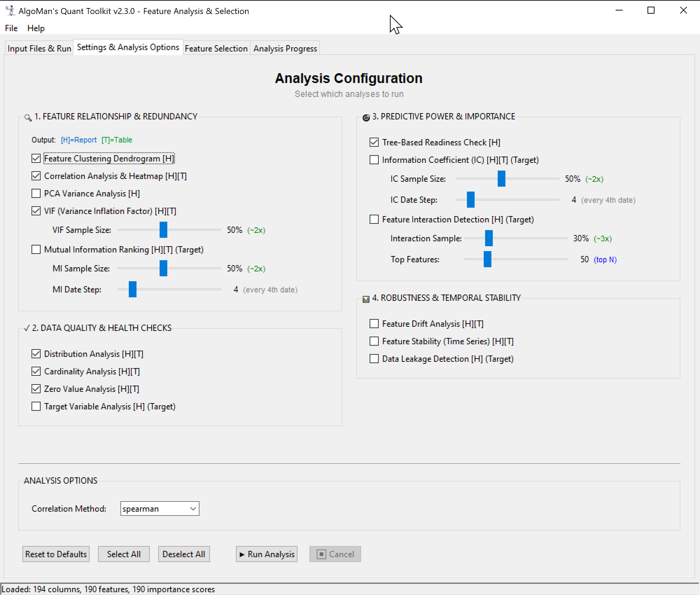
Task: Click the AlgoMan app icon in title bar
Action: coord(10,11)
